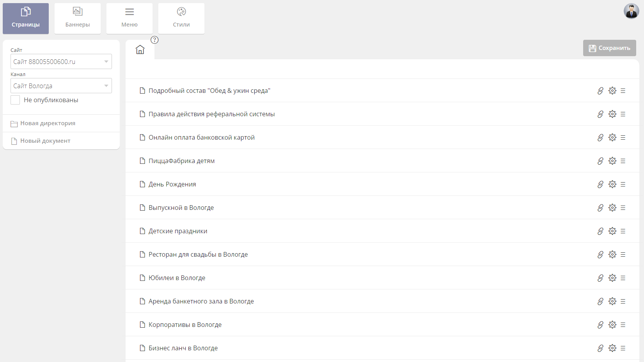The width and height of the screenshot is (644, 362).
Task: Expand the "Канал" dropdown with Сайт Вологда
Action: 61,86
